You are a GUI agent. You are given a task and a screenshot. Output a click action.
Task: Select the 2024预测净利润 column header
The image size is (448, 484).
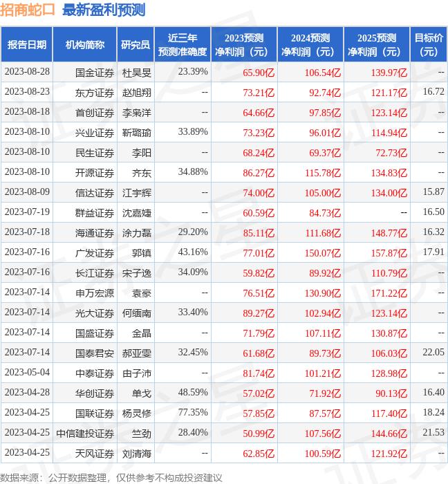click(x=310, y=45)
